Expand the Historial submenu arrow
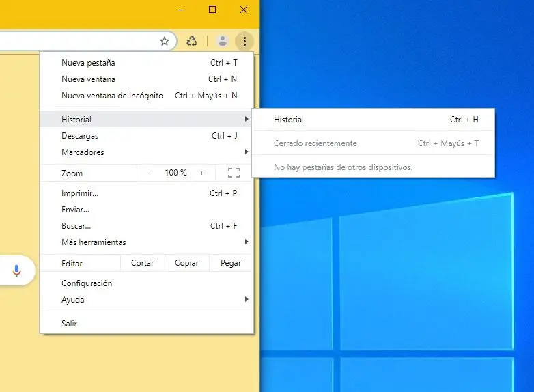Viewport: 534px width, 392px height. coord(247,119)
